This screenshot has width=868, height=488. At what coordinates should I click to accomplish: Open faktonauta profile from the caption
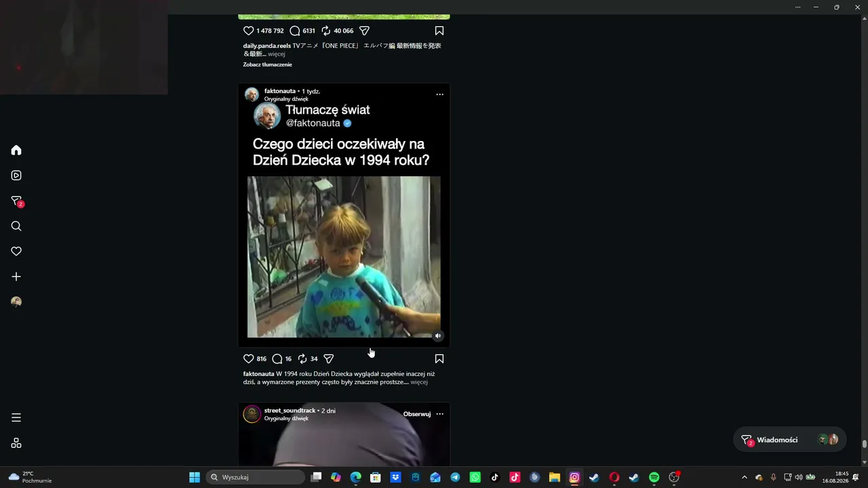pos(258,374)
